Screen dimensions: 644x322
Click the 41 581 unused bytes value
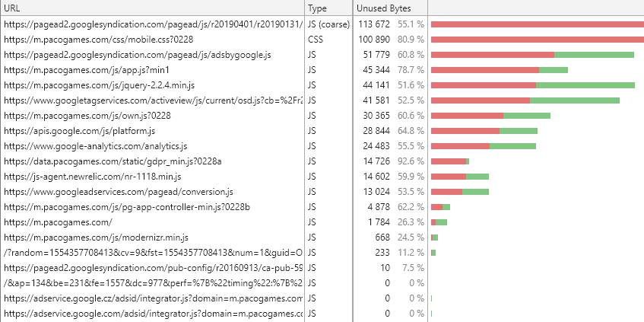376,100
